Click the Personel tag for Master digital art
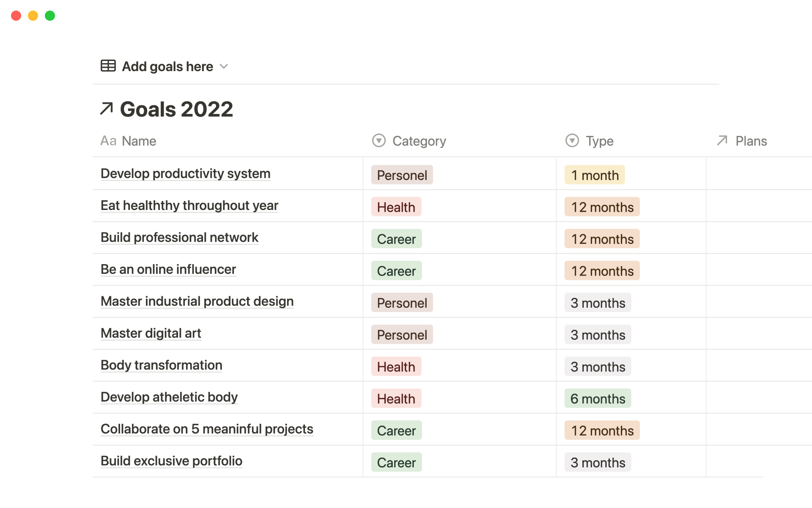The width and height of the screenshot is (812, 508). pyautogui.click(x=402, y=334)
